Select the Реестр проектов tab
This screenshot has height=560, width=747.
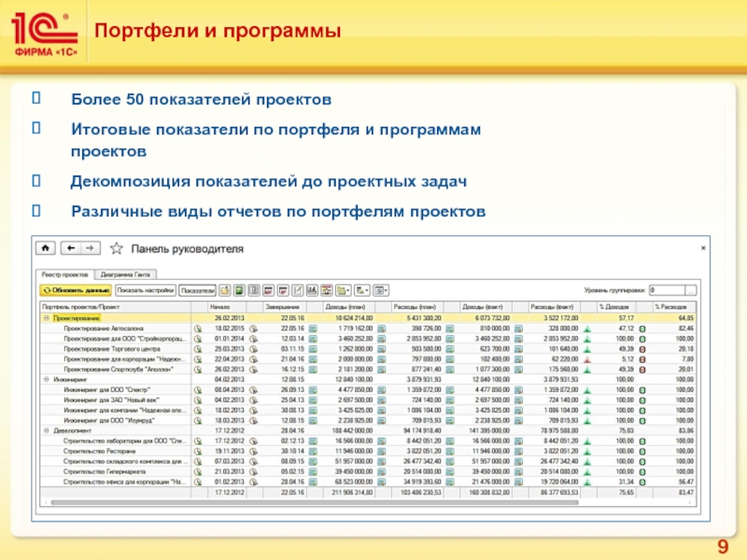[65, 273]
